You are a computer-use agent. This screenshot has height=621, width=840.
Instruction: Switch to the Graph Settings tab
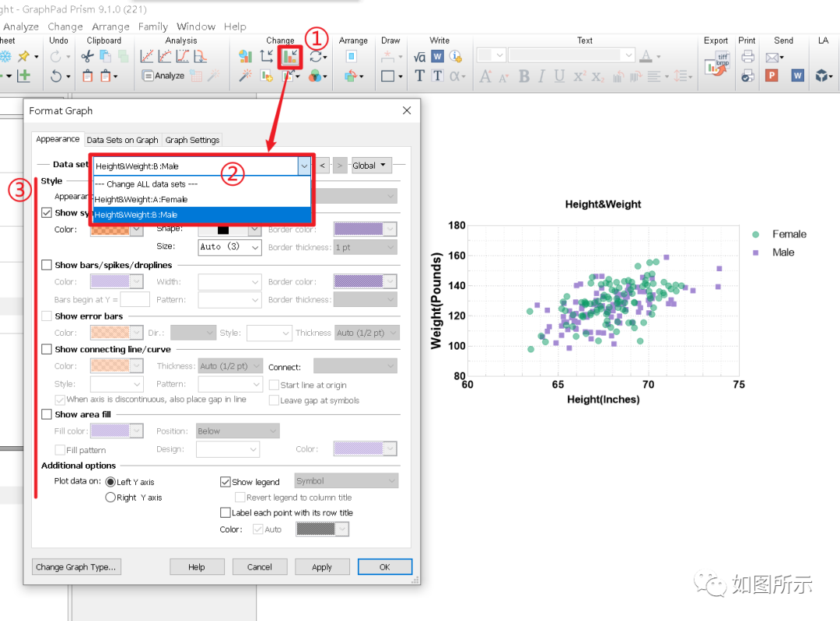pyautogui.click(x=192, y=140)
